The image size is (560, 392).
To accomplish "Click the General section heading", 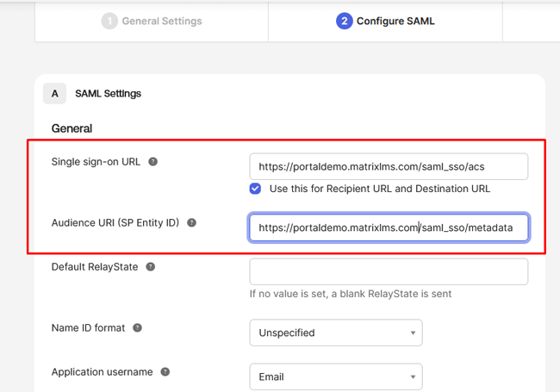I will 72,128.
